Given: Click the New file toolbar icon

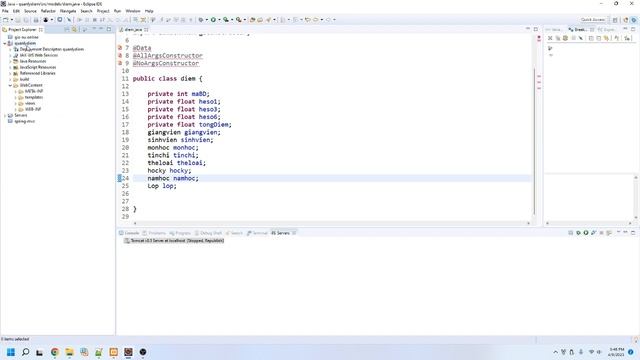Looking at the screenshot, I should click(5, 20).
